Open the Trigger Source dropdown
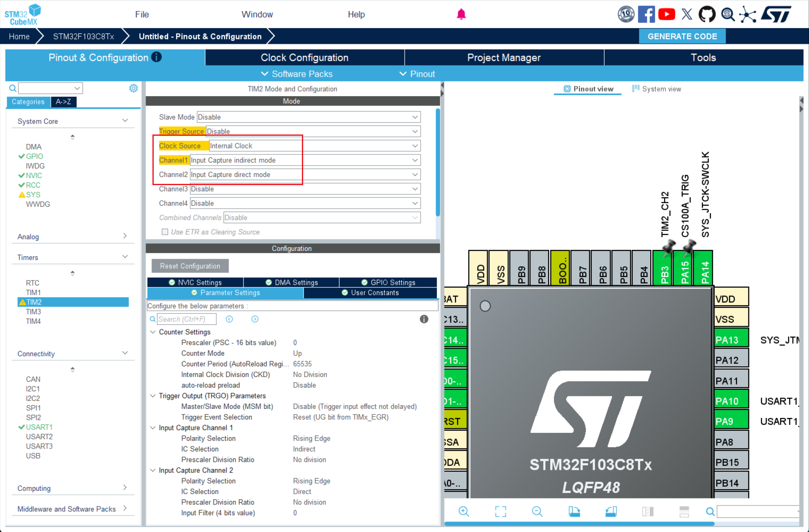This screenshot has height=532, width=809. [313, 132]
